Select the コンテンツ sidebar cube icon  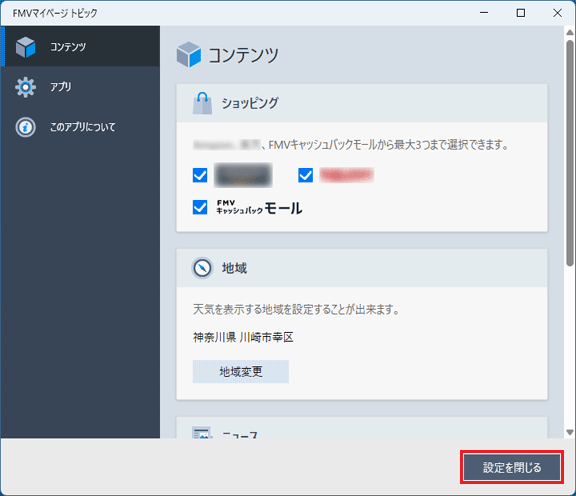[x=25, y=47]
